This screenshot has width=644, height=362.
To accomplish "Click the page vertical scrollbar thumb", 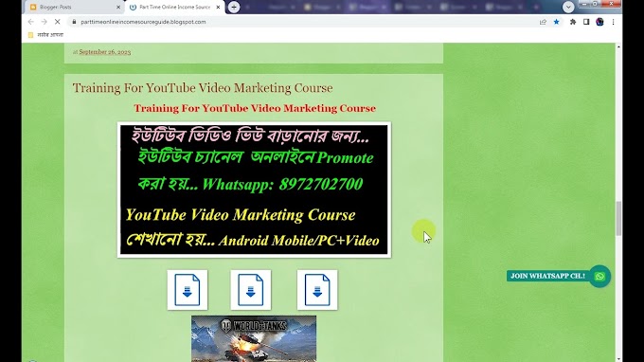I will pyautogui.click(x=618, y=218).
